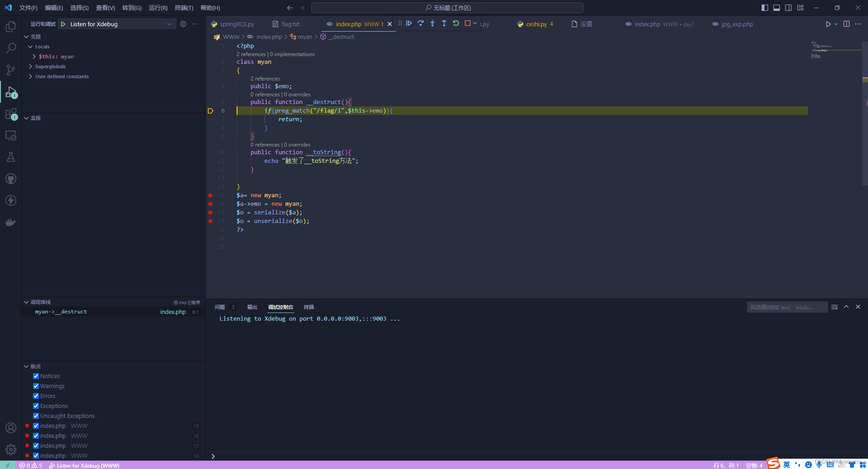
Task: Open the GitHub view in the activity bar
Action: coord(11,179)
